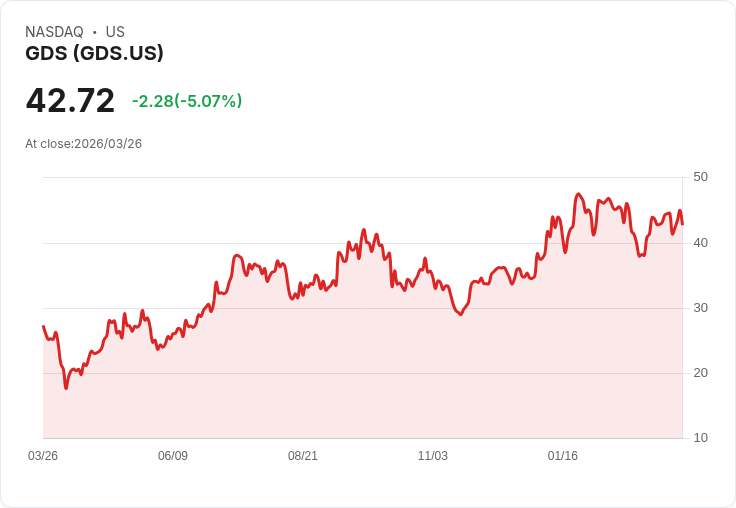Click the 40 y-axis label

(x=700, y=242)
